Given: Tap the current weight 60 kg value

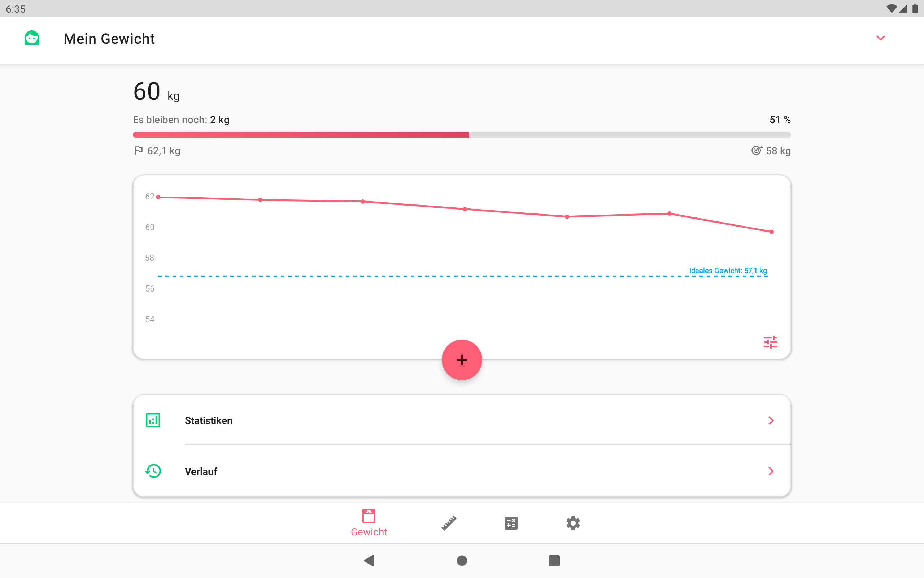Looking at the screenshot, I should point(156,92).
